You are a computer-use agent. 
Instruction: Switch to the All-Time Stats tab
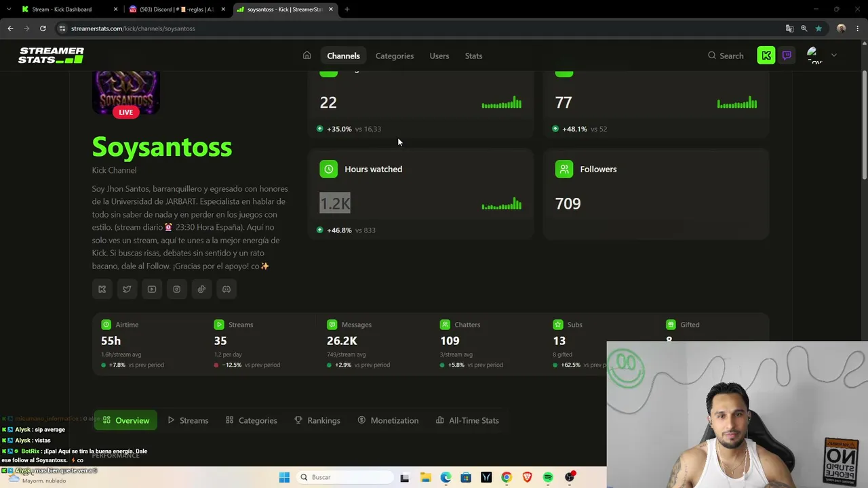pyautogui.click(x=467, y=420)
